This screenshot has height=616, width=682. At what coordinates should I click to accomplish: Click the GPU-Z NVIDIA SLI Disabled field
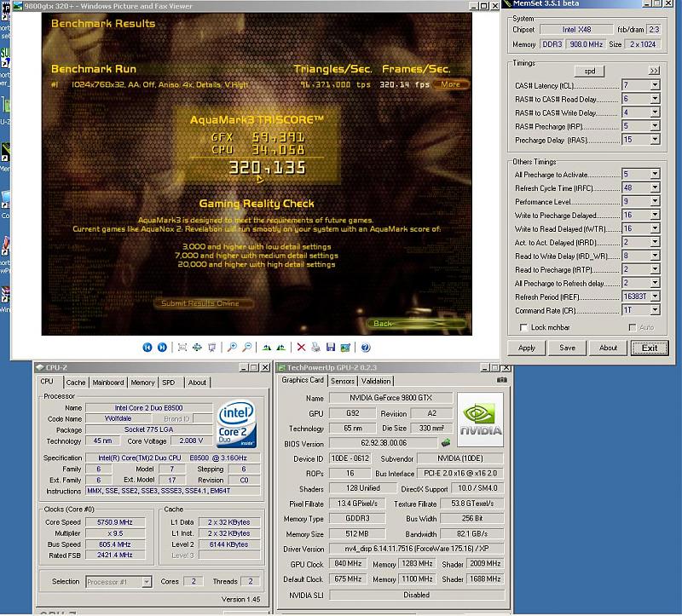416,595
